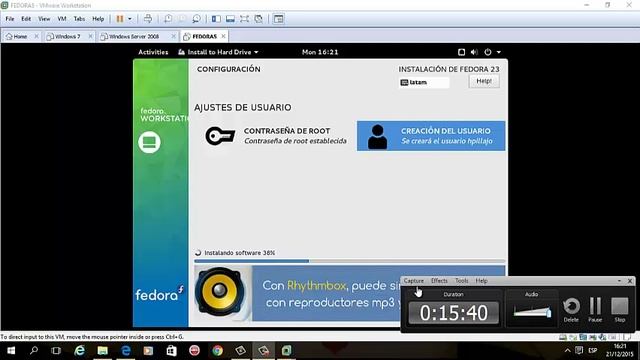This screenshot has height=360, width=640.
Task: Click the user silhouette icon
Action: click(x=378, y=137)
